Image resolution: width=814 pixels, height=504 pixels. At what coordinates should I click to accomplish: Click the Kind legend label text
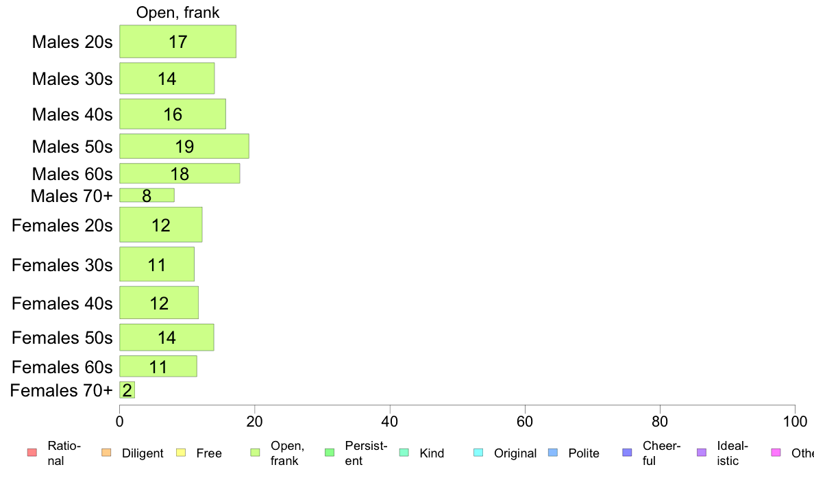[432, 453]
